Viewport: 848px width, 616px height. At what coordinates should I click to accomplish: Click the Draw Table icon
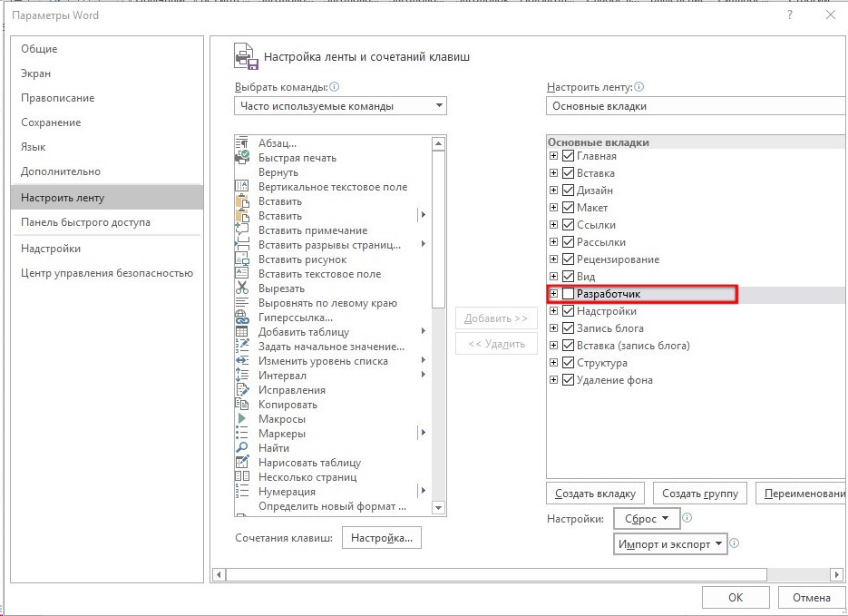[x=242, y=463]
